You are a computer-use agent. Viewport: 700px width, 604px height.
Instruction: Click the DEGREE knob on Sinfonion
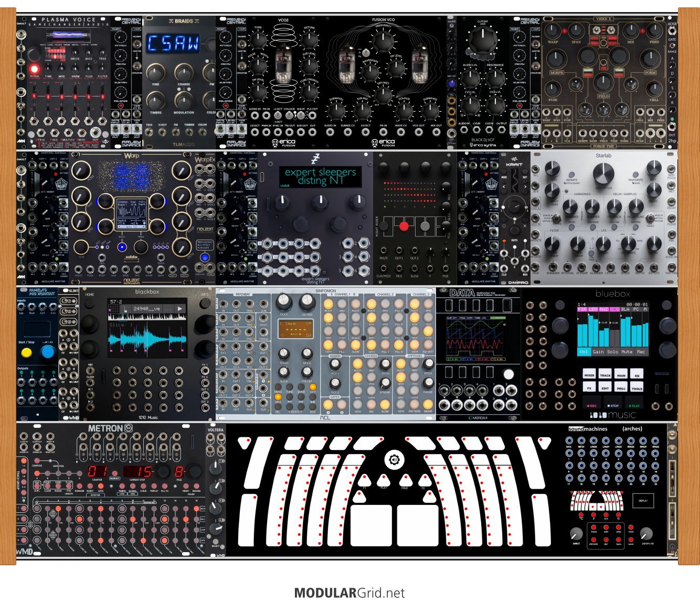point(307,301)
